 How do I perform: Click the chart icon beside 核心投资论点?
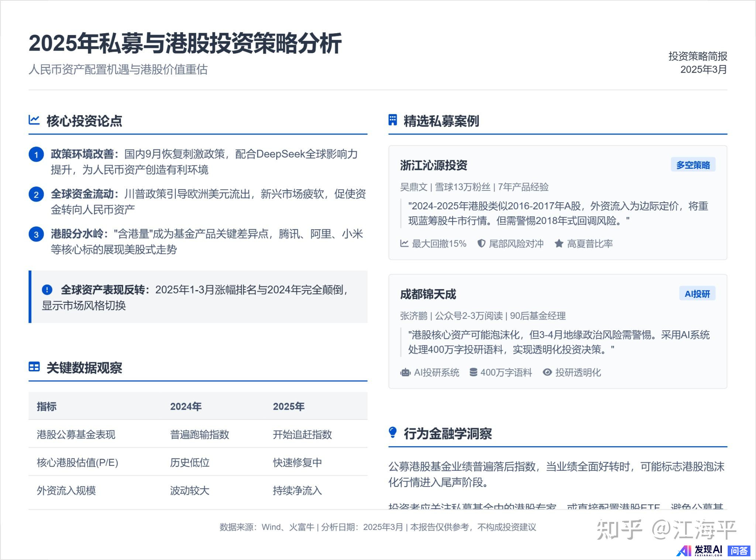click(34, 120)
